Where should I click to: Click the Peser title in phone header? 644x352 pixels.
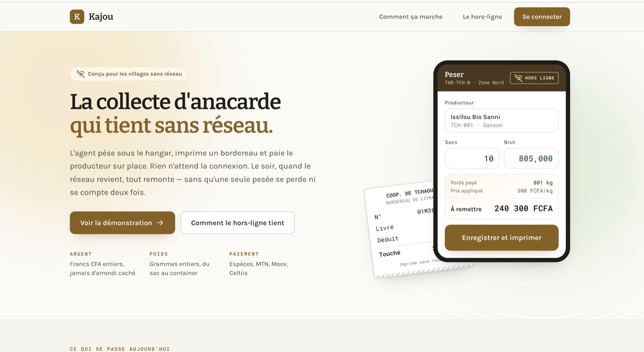454,74
